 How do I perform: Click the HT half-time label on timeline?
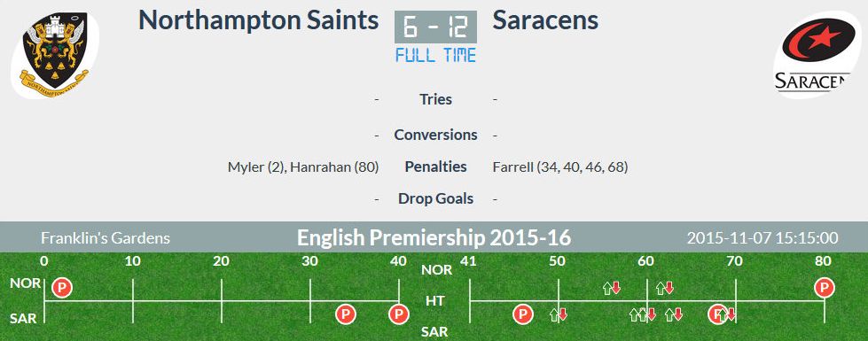tap(434, 300)
